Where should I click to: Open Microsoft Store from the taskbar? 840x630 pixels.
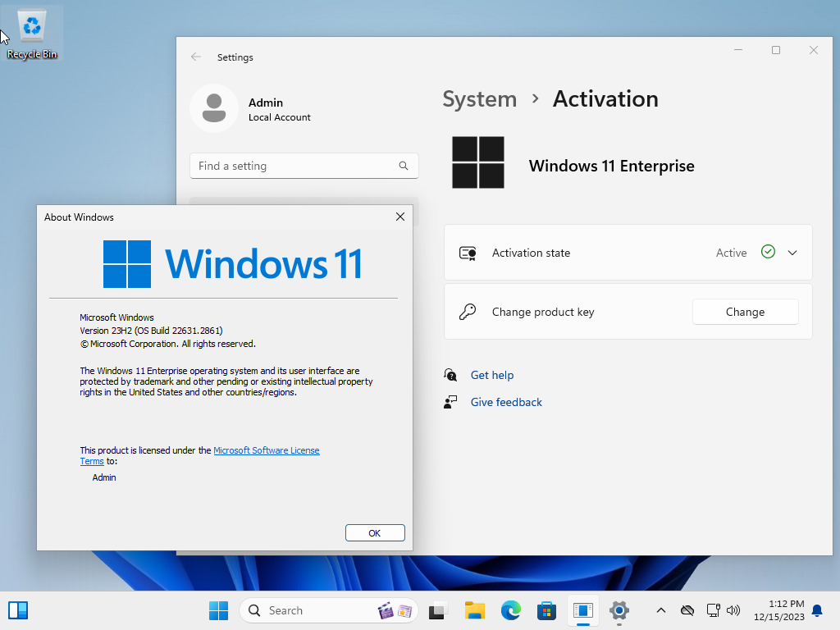click(x=546, y=610)
